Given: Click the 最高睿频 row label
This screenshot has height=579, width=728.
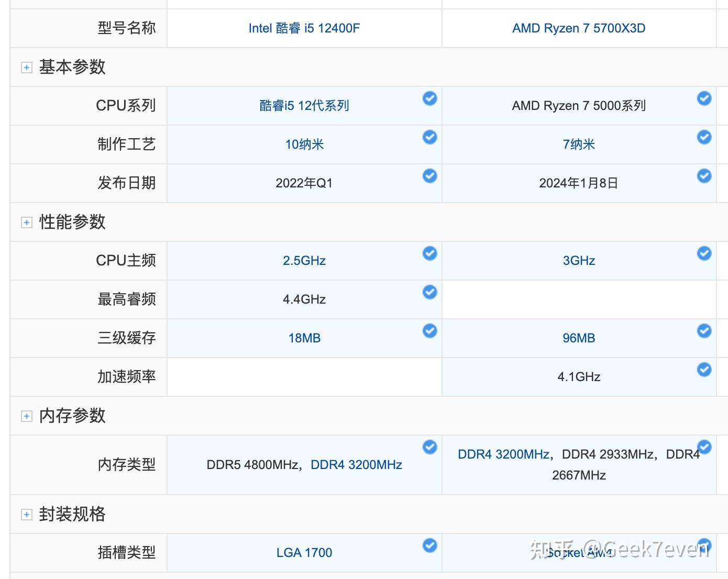Looking at the screenshot, I should click(x=127, y=299).
